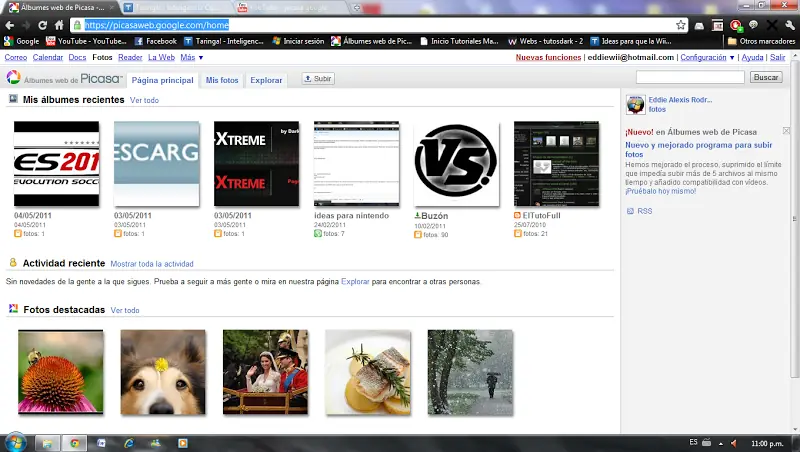Close the ¡Nuevo! announcement box
Screen dimensions: 800x452
786,131
